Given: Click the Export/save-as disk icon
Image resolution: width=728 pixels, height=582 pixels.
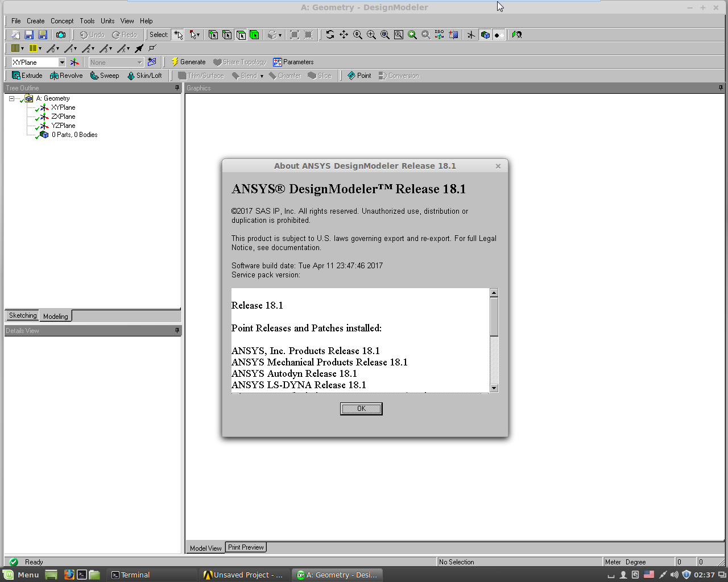Looking at the screenshot, I should (x=42, y=35).
